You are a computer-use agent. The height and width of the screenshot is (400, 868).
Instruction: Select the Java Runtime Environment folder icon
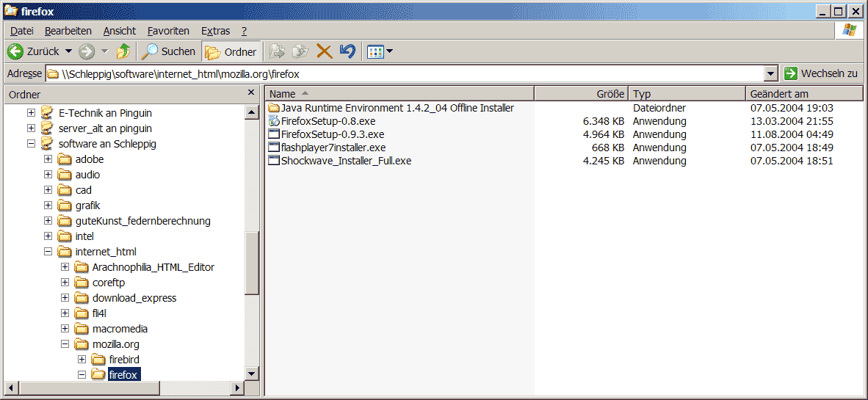(273, 108)
